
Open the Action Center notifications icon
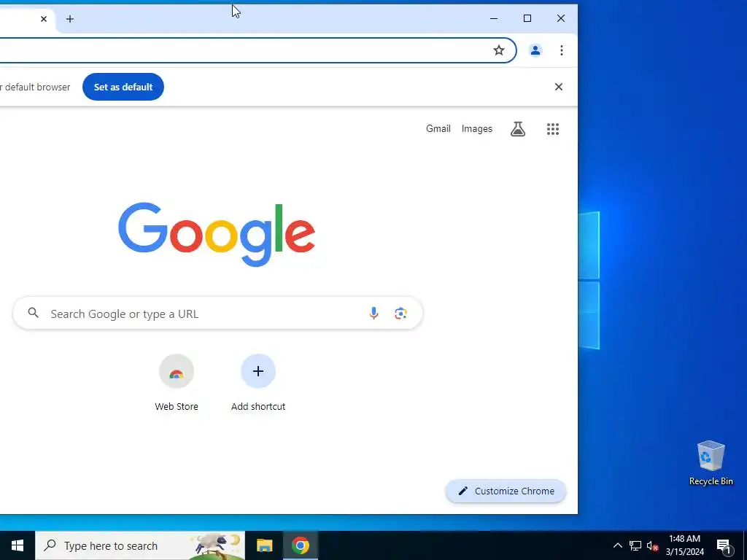724,545
